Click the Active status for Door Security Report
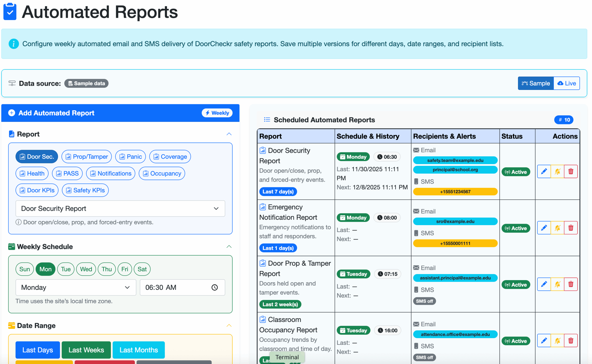Image resolution: width=592 pixels, height=364 pixels. 516,172
